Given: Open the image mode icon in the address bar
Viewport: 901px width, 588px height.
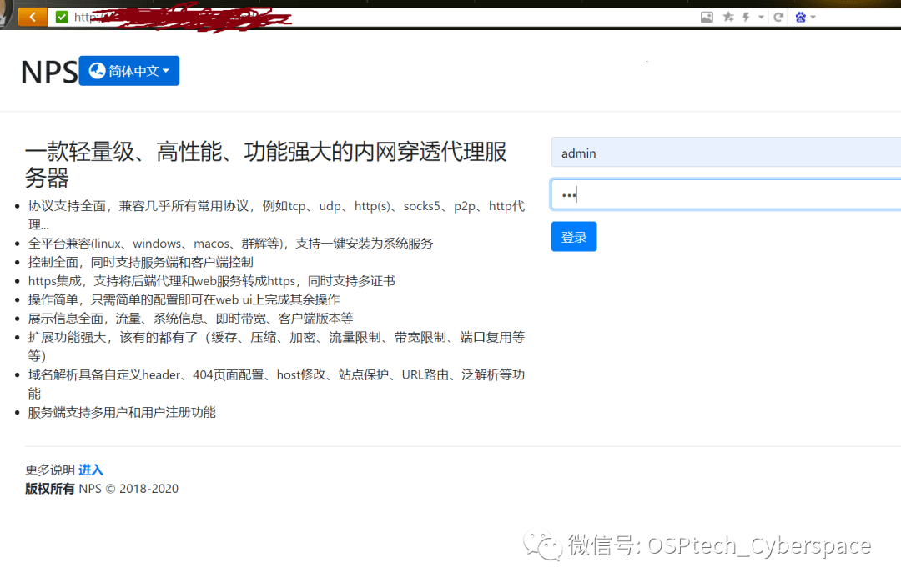Looking at the screenshot, I should coord(707,18).
